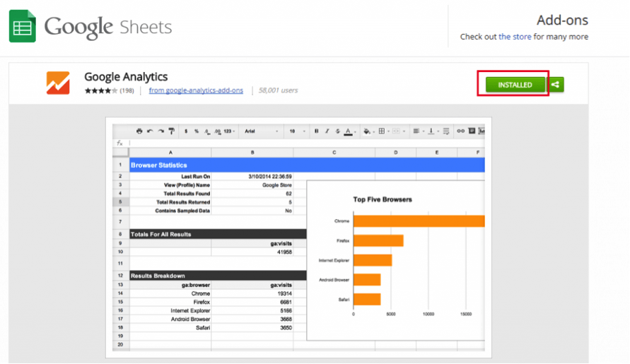Open 'from google-analytics-add-ons' developer link
This screenshot has width=630, height=364.
pyautogui.click(x=196, y=90)
